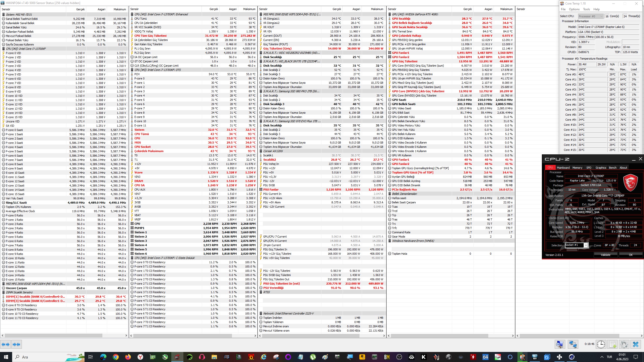Click the Asgari column header in second panel
This screenshot has width=644, height=362.
[x=229, y=9]
